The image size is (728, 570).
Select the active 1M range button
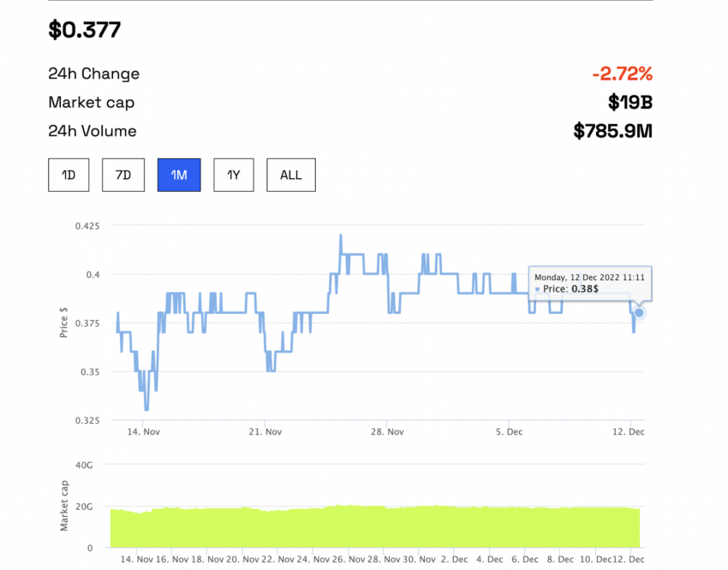(179, 175)
